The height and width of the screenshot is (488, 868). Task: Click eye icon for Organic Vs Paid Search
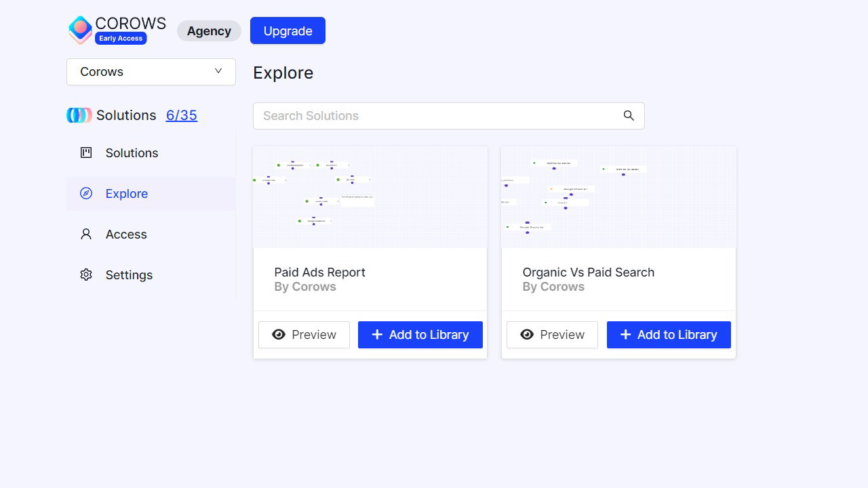[527, 335]
